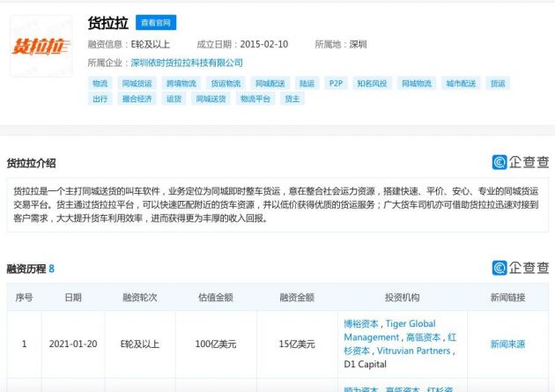Select the 跨境物流 tag
The image size is (555, 392).
tap(181, 84)
